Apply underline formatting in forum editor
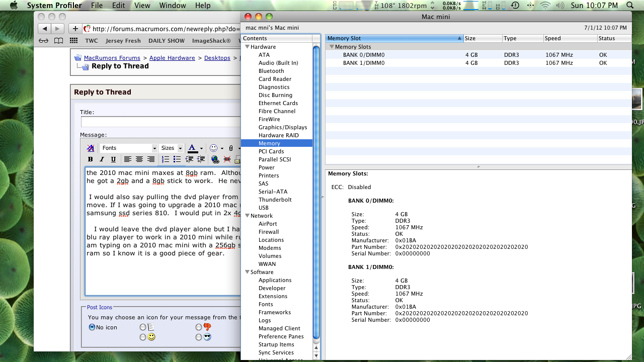Screen dimensions: 644x362 pos(113,159)
